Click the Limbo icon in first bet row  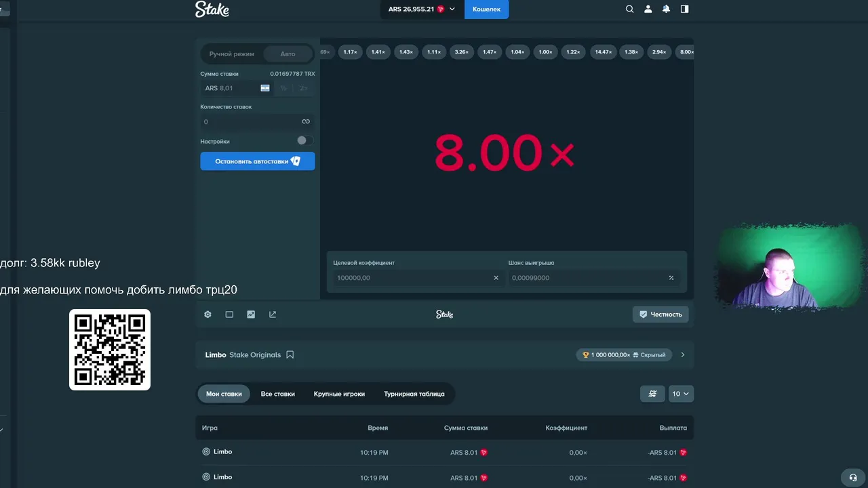point(206,451)
